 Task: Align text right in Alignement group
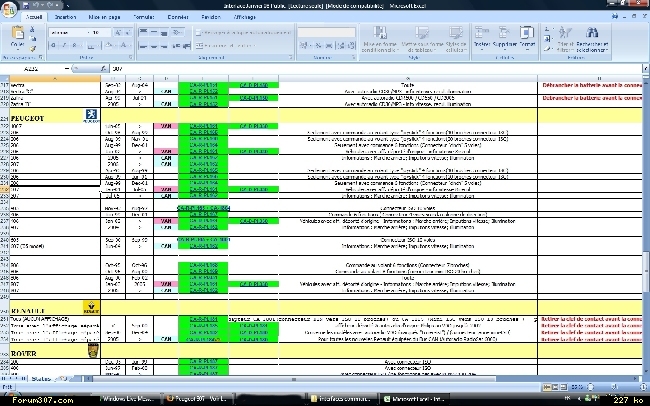pyautogui.click(x=164, y=46)
